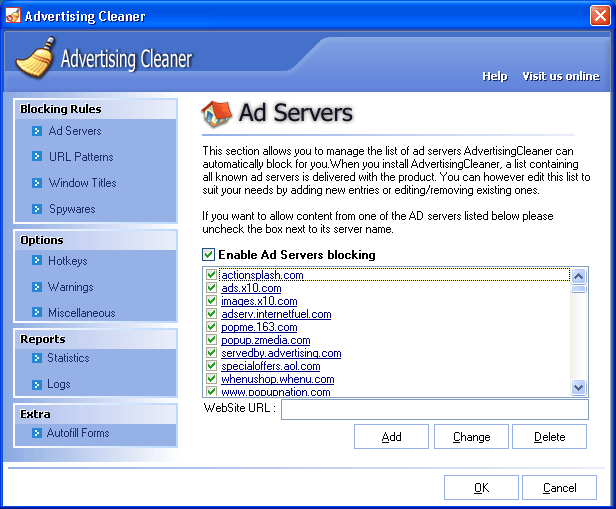This screenshot has height=509, width=616.
Task: Click the arrow icon beside Spywares
Action: 37,209
